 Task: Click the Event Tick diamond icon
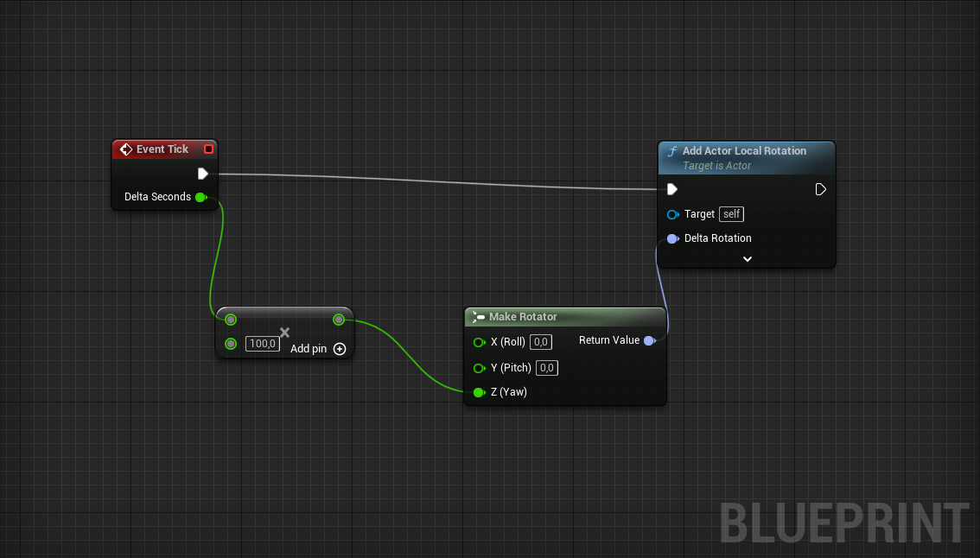(125, 149)
